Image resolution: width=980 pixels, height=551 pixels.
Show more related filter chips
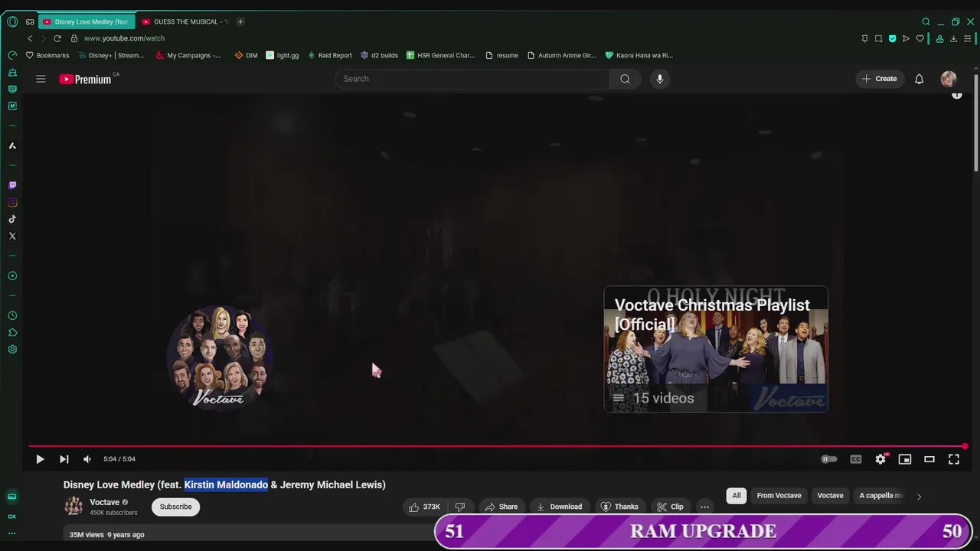point(919,497)
